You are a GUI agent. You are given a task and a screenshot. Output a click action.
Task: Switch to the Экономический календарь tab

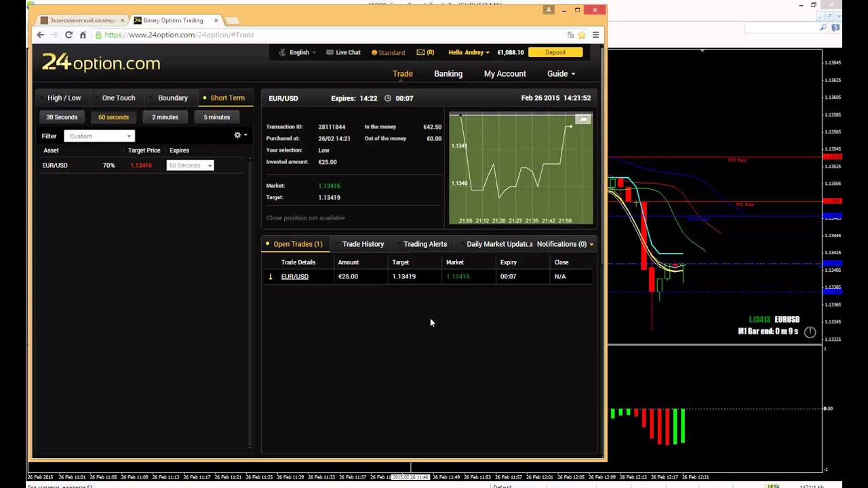[x=83, y=20]
